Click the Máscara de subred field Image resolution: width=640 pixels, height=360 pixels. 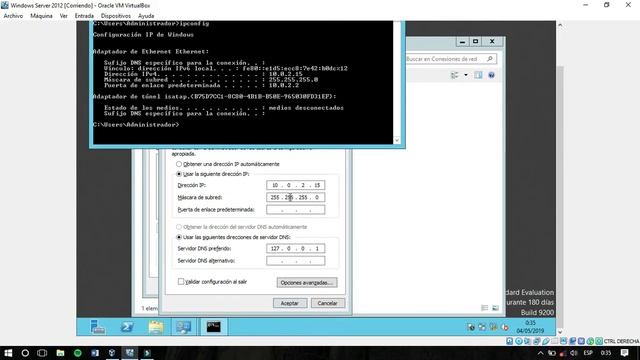(x=296, y=198)
